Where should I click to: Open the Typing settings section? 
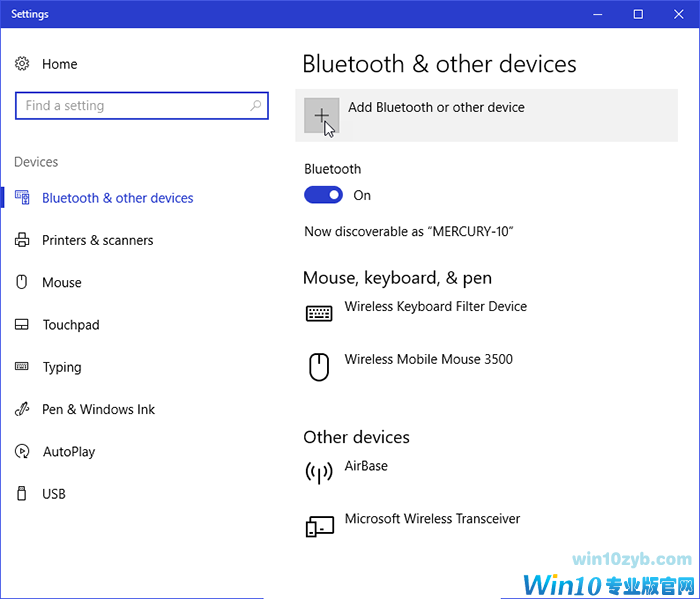click(x=62, y=367)
